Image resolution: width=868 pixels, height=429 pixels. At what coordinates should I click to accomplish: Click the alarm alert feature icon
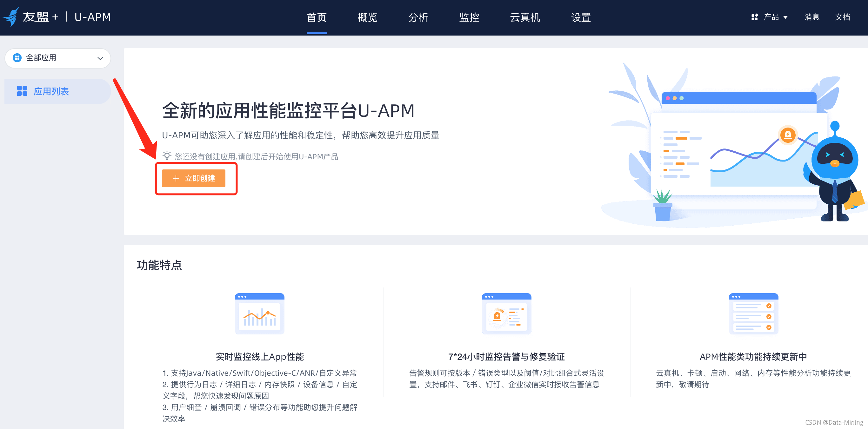point(506,314)
